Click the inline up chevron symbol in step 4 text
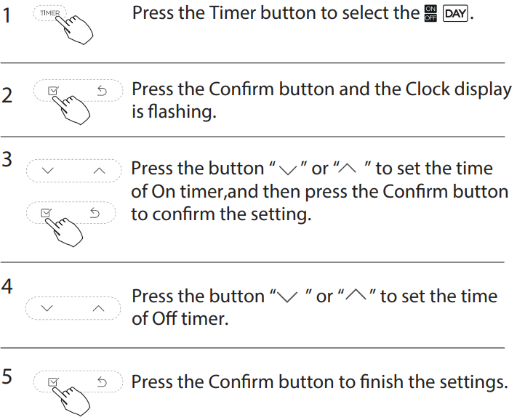This screenshot has width=517, height=420. click(356, 294)
